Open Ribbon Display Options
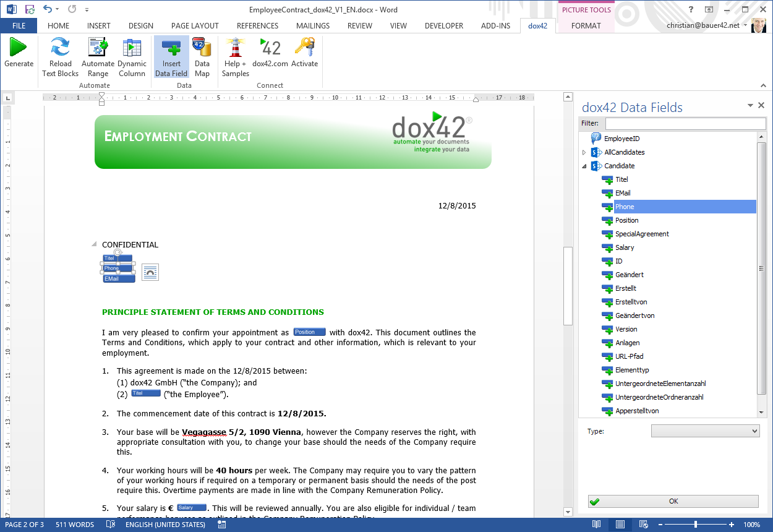The width and height of the screenshot is (773, 532). click(x=709, y=9)
